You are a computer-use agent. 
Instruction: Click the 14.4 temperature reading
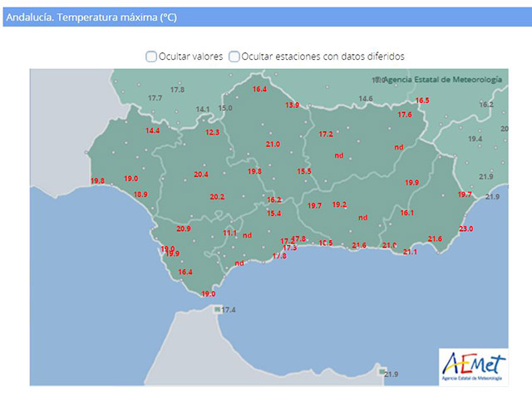click(x=152, y=131)
